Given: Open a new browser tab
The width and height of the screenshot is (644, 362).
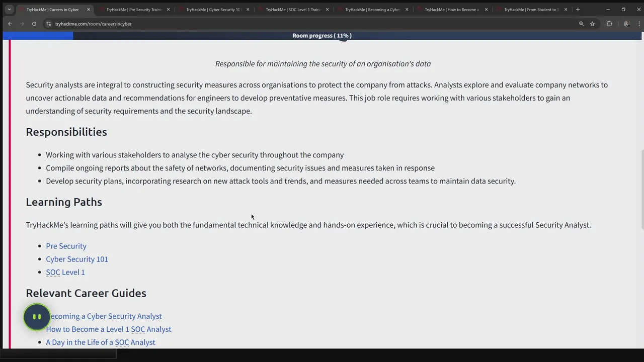Looking at the screenshot, I should pos(578,10).
